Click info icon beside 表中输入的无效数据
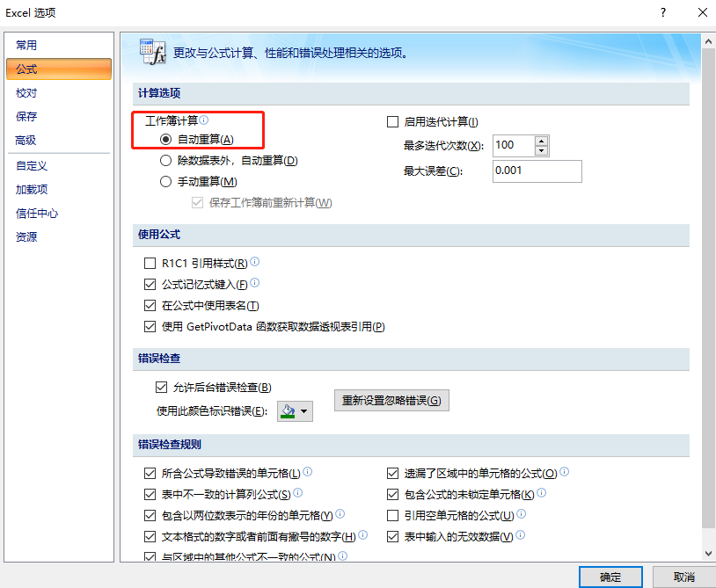The image size is (716, 588). tap(521, 535)
